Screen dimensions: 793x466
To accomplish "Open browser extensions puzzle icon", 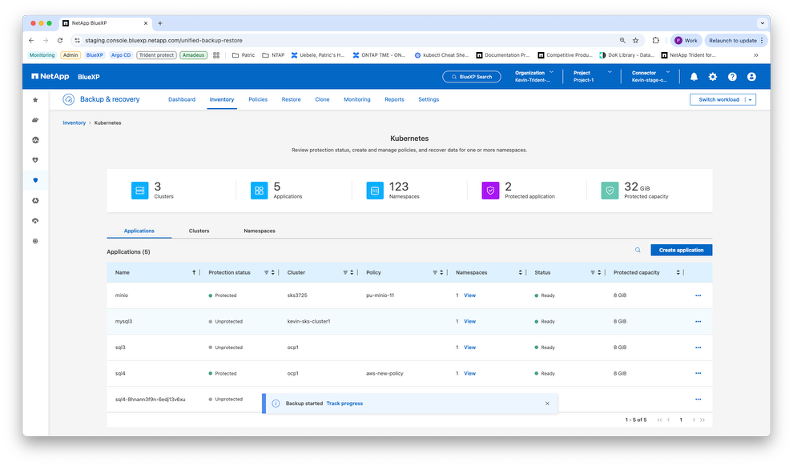I will (x=656, y=40).
